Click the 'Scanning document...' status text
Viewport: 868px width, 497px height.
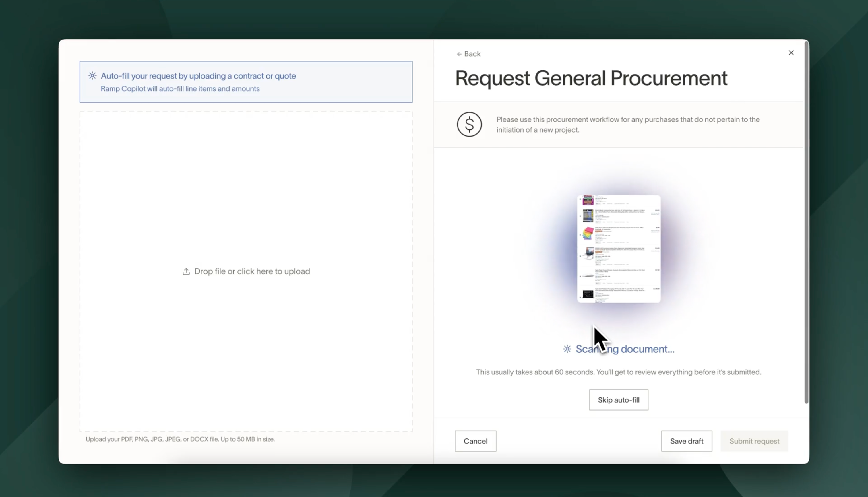click(625, 349)
